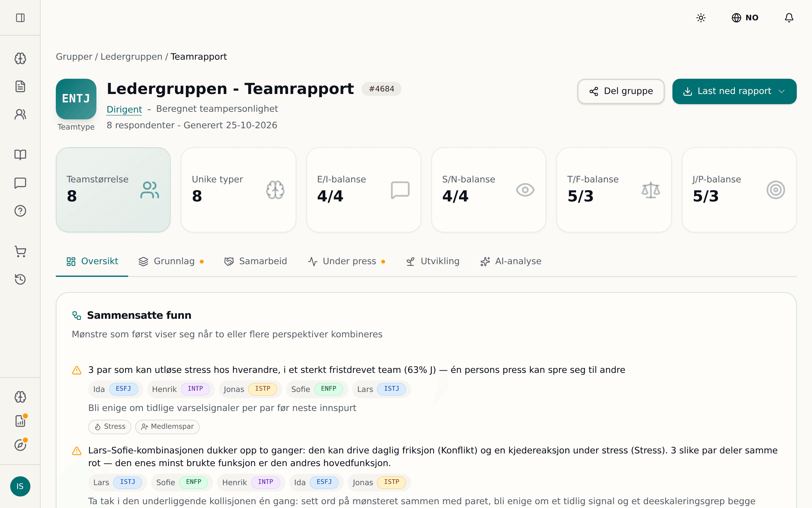Click Lars ISTJ chip in first finding
Viewport: 812px width, 508px height.
[381, 389]
